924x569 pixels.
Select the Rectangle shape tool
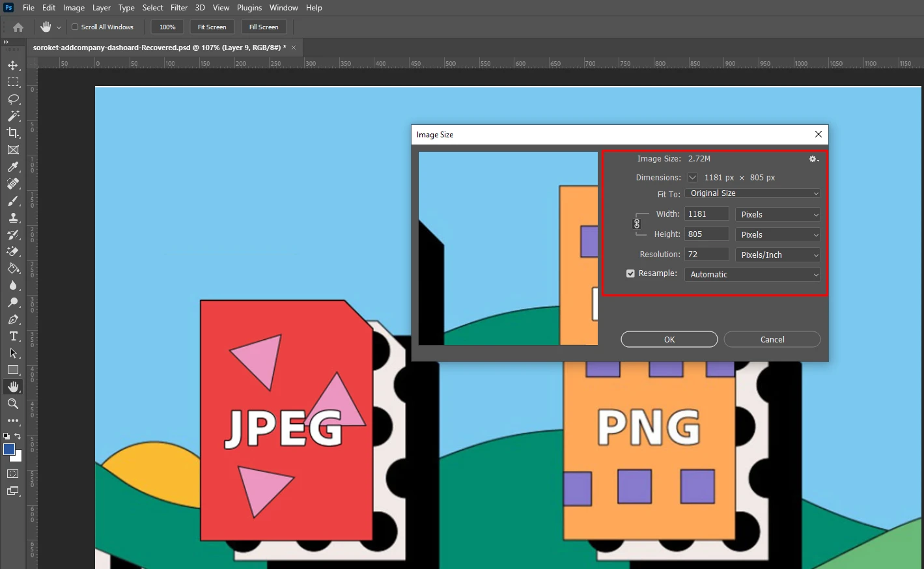click(x=13, y=370)
